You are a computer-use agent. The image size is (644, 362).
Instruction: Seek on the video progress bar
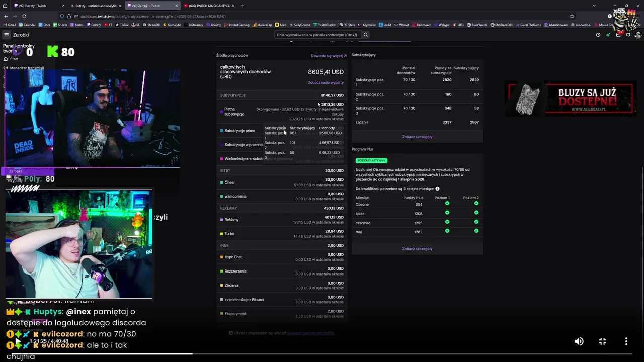click(322, 353)
